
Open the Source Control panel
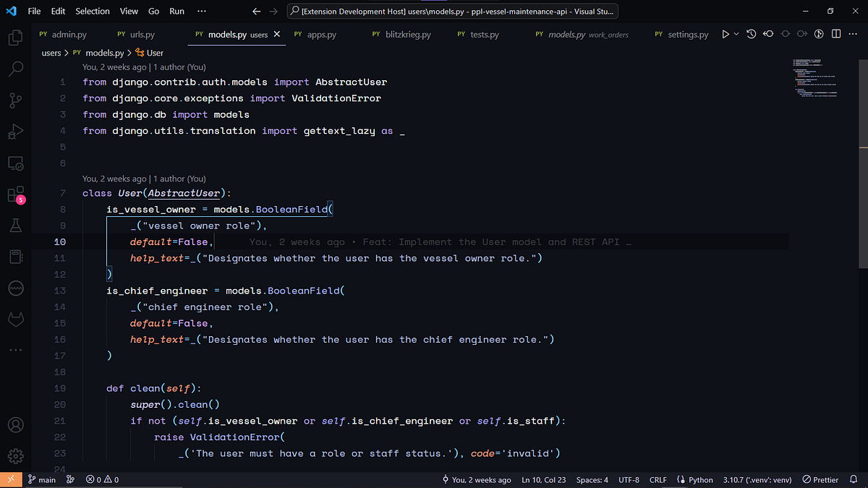(16, 100)
